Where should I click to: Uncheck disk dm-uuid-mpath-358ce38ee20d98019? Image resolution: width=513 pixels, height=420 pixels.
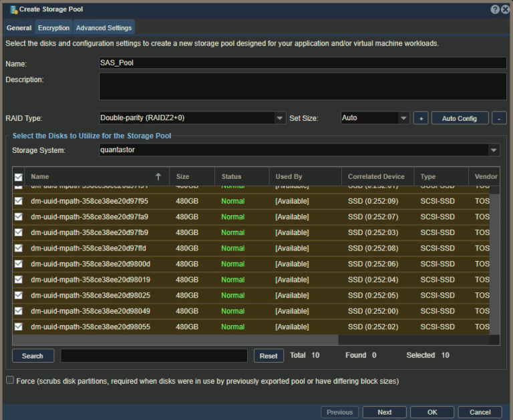18,279
